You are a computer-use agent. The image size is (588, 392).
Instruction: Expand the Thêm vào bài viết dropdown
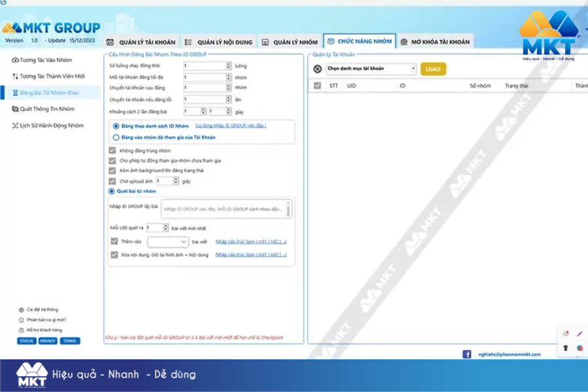(x=168, y=242)
